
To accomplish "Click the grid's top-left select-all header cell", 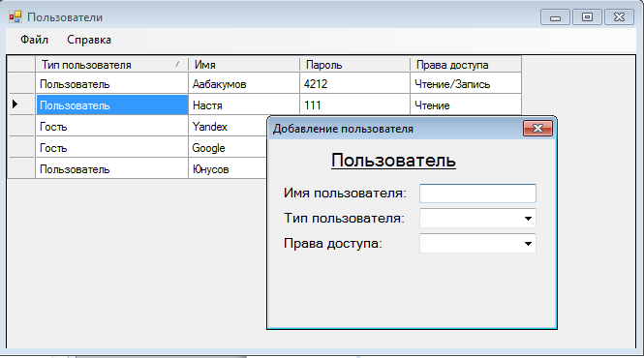I will click(21, 65).
